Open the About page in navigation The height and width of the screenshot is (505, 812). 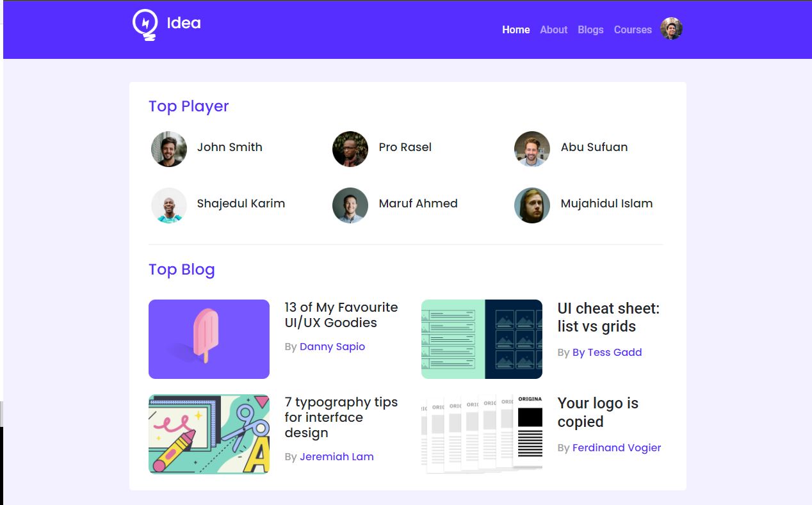[x=553, y=29]
